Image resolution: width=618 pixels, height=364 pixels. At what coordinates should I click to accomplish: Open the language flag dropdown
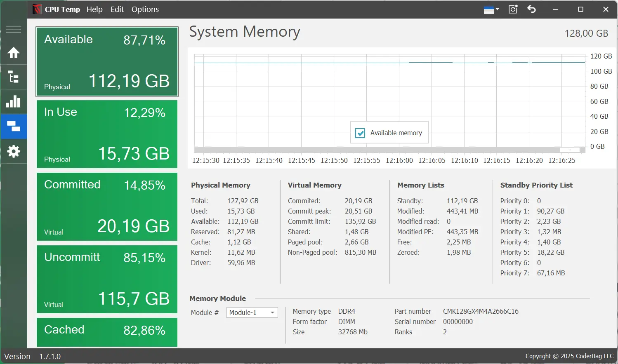point(491,9)
